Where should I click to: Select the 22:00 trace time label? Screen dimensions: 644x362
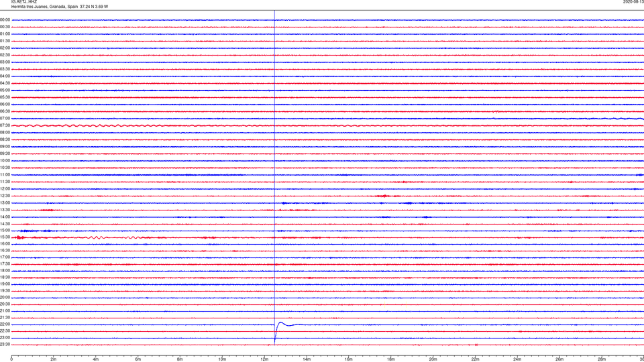[x=5, y=324]
